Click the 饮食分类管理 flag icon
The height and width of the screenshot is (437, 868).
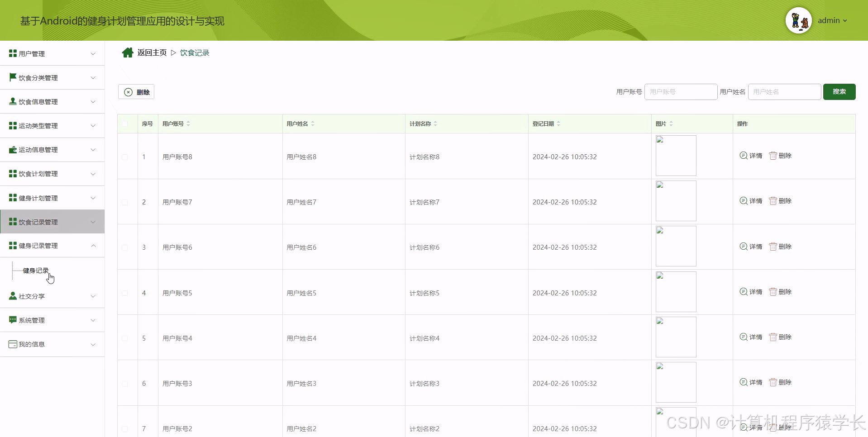[13, 77]
